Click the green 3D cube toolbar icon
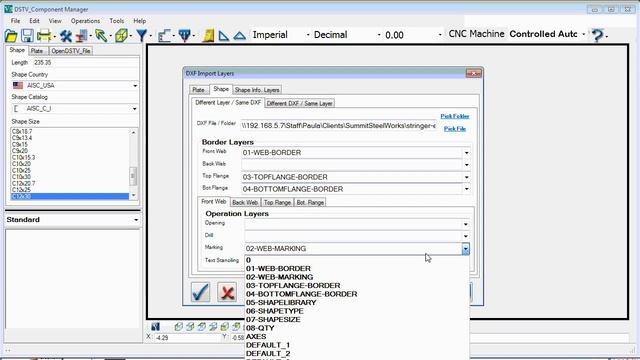The width and height of the screenshot is (640, 360). 121,36
